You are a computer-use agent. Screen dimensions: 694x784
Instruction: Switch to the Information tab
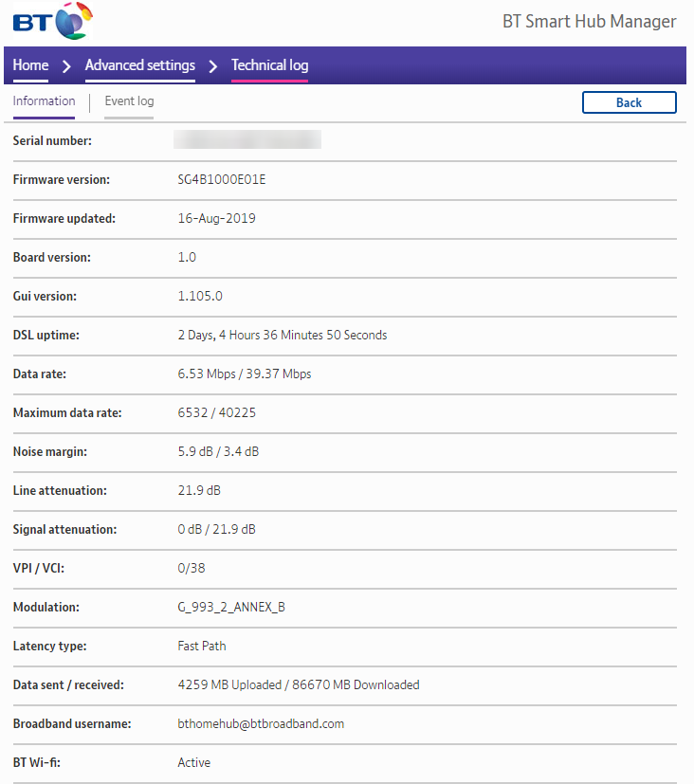coord(44,101)
